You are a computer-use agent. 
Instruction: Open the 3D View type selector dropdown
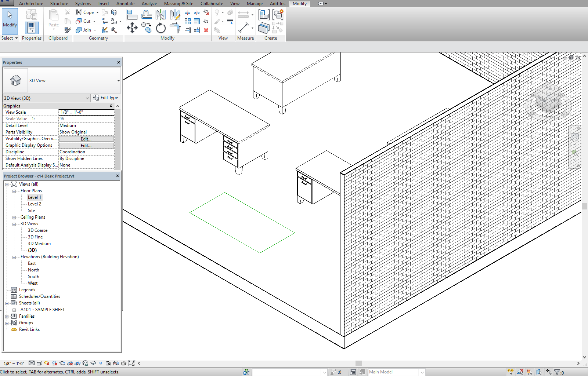point(118,81)
